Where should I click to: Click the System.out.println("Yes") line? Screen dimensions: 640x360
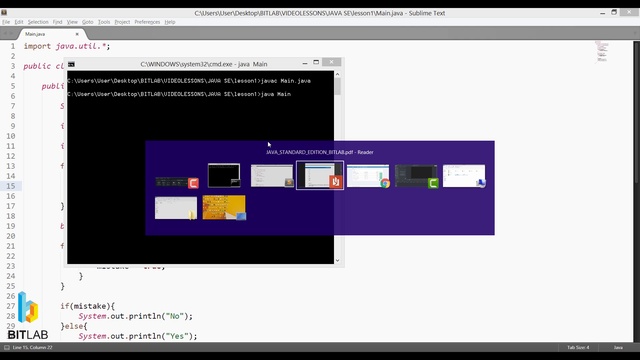pyautogui.click(x=138, y=336)
